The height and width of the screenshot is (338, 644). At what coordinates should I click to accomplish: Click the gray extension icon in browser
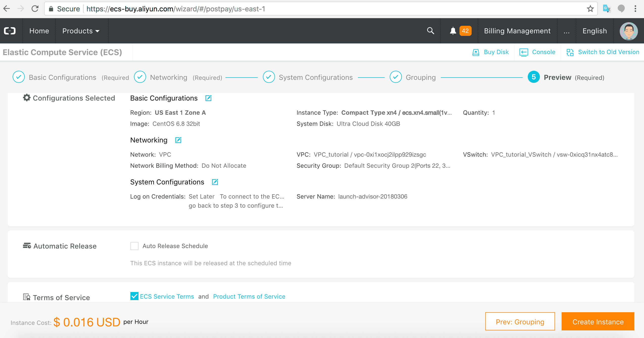tap(621, 9)
